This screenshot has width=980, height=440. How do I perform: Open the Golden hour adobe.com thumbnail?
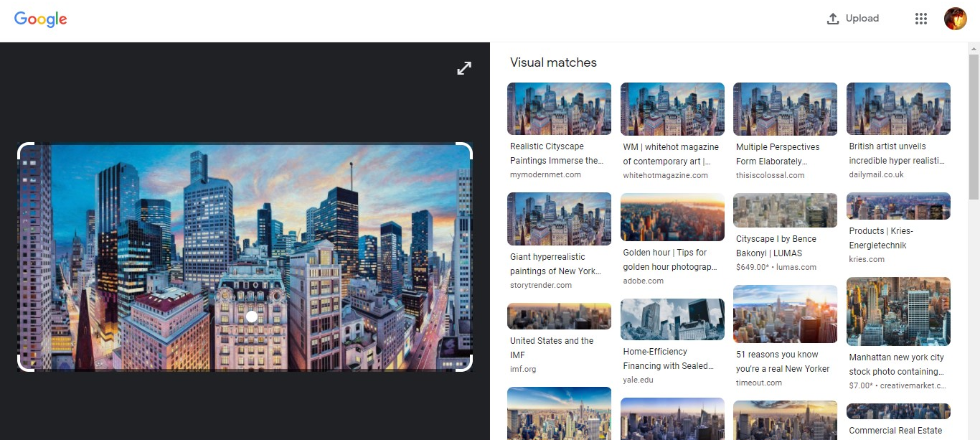672,217
